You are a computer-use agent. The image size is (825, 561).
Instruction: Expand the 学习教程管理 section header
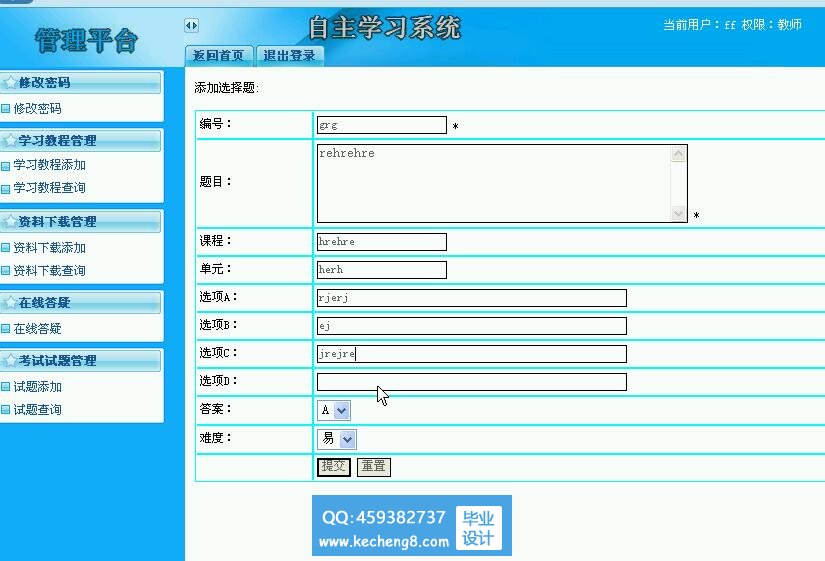coord(81,141)
